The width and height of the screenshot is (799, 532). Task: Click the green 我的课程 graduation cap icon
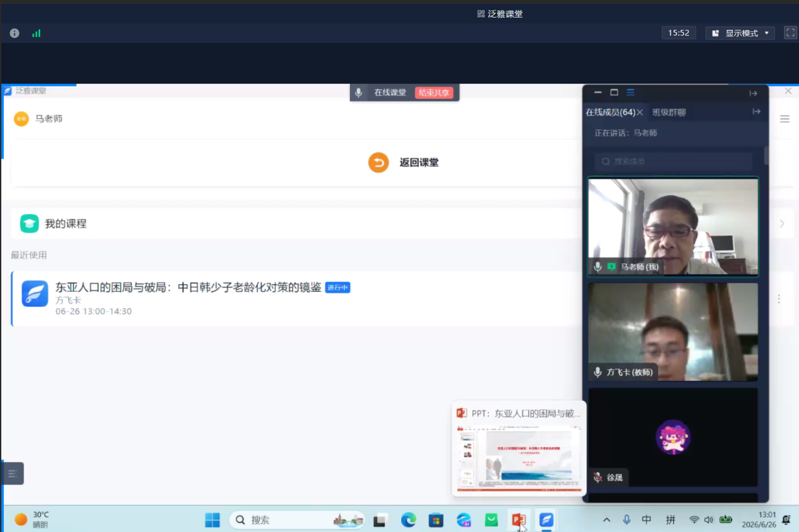point(29,223)
